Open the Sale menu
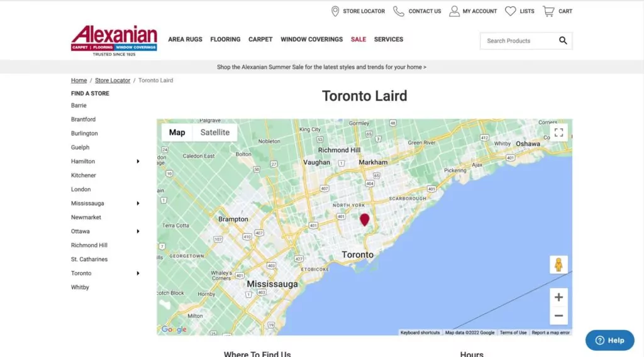The width and height of the screenshot is (644, 357). point(358,40)
